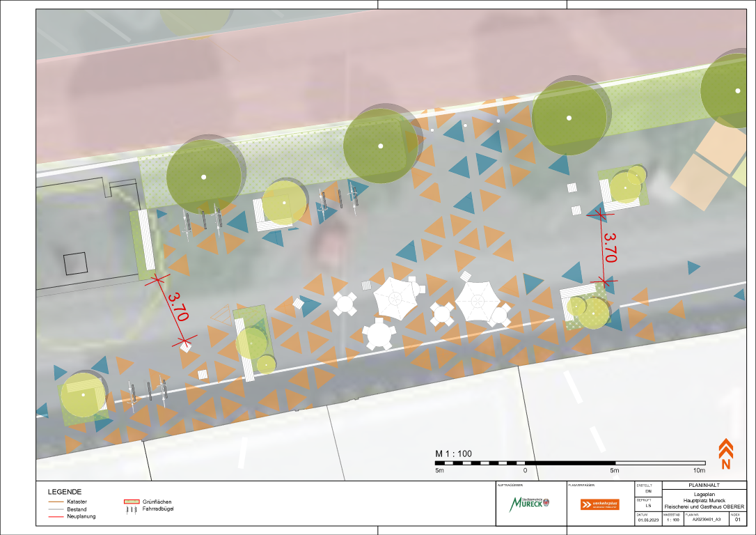Click the red Neuplanung legend line
756x535 pixels.
pyautogui.click(x=55, y=517)
